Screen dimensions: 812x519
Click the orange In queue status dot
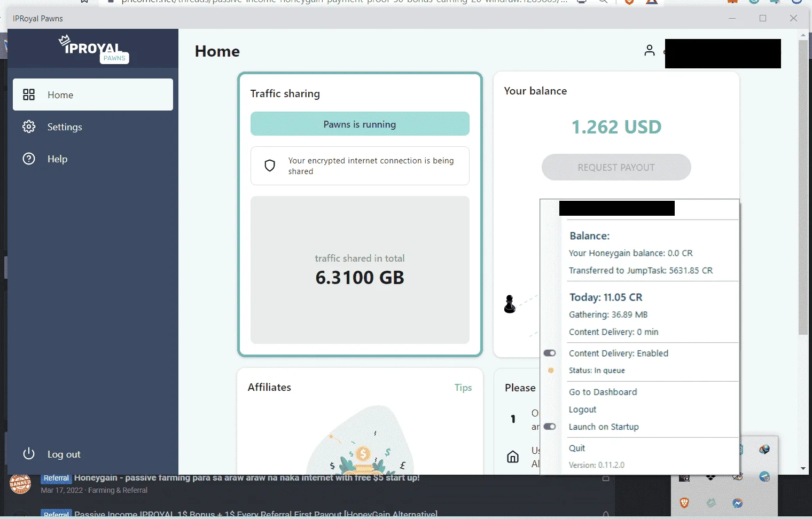coord(551,370)
